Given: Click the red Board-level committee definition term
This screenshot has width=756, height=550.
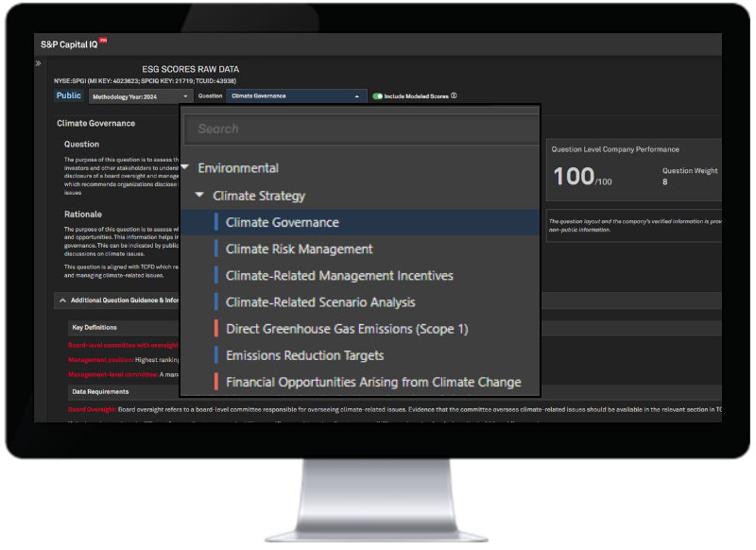Looking at the screenshot, I should point(123,345).
